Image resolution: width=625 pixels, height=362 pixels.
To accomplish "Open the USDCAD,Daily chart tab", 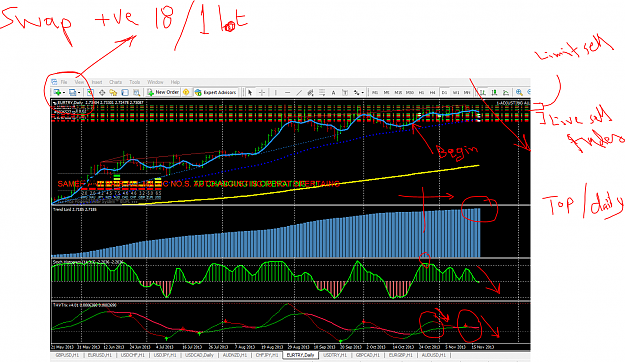I will point(200,355).
